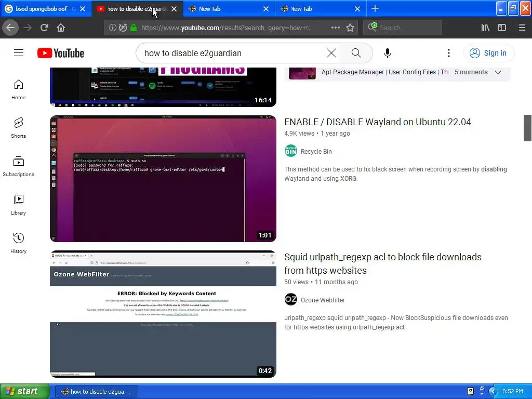
Task: Open Subscriptions in YouTube sidebar
Action: 19,166
